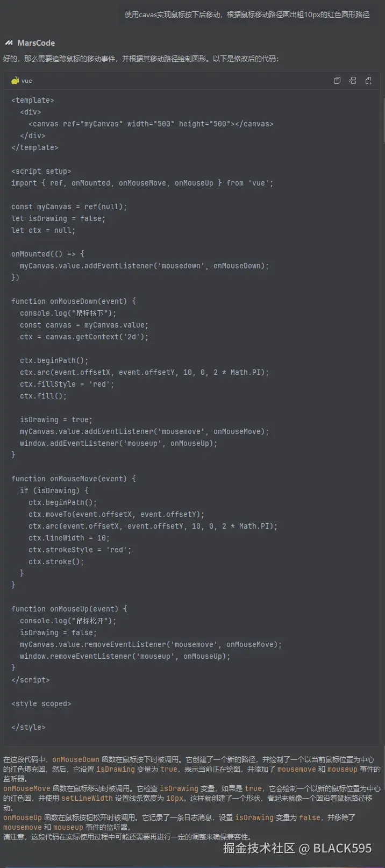Click the vue language label in the code header
The image size is (385, 868).
[27, 81]
